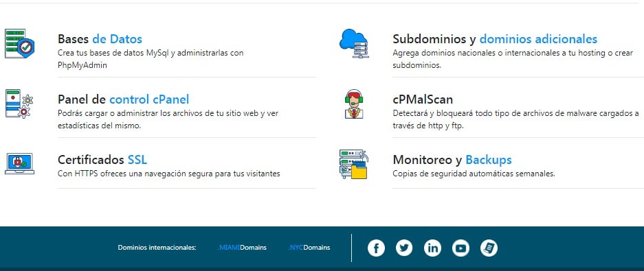This screenshot has height=271, width=644.
Task: Open the YouTube social icon
Action: (x=460, y=248)
